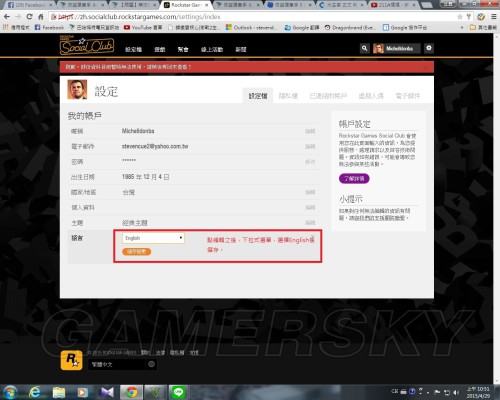This screenshot has width=500, height=400.
Task: Open the fourth Social Club nav menu item
Action: coord(212,49)
